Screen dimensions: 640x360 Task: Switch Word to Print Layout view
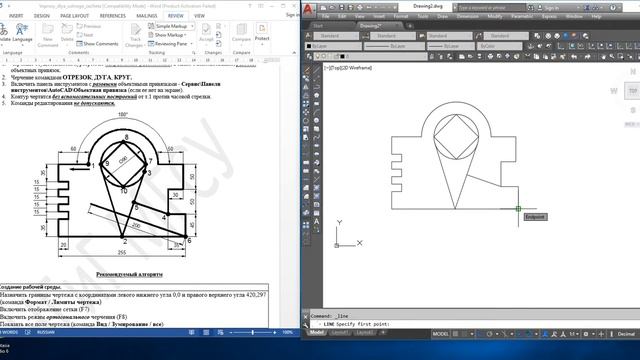206,333
